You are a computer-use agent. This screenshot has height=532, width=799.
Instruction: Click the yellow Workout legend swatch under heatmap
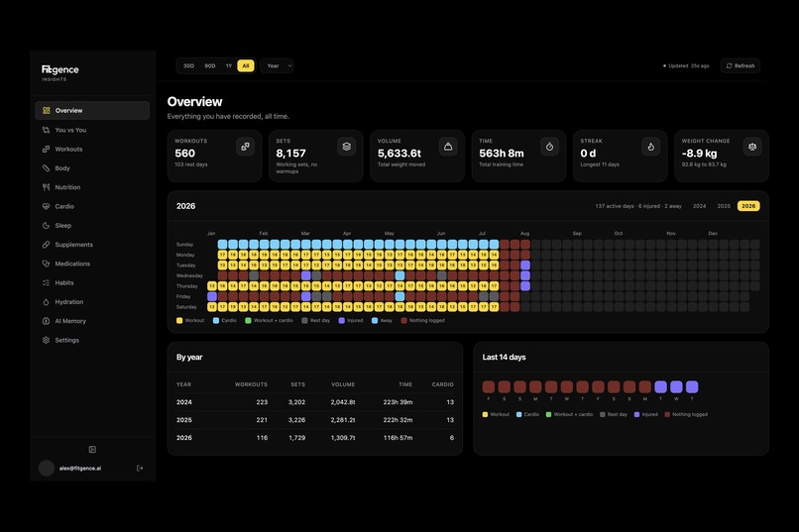(x=179, y=321)
